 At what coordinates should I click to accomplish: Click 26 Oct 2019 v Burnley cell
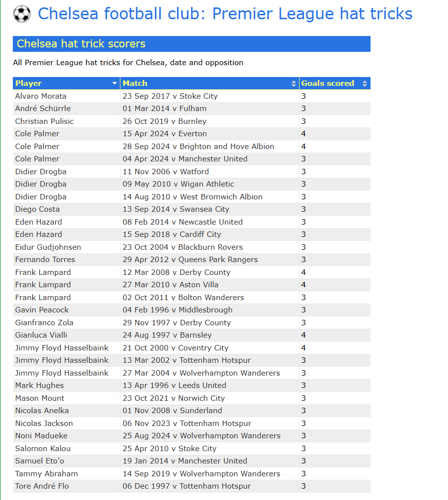point(210,121)
